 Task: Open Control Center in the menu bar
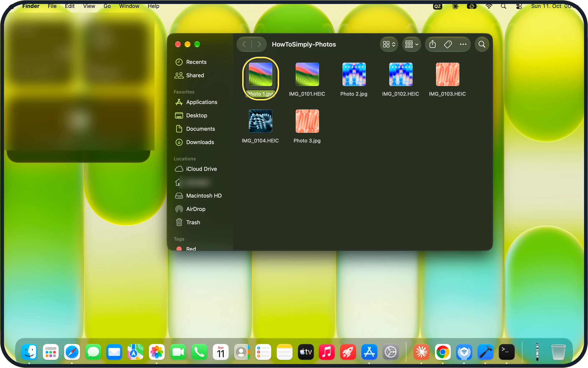519,6
